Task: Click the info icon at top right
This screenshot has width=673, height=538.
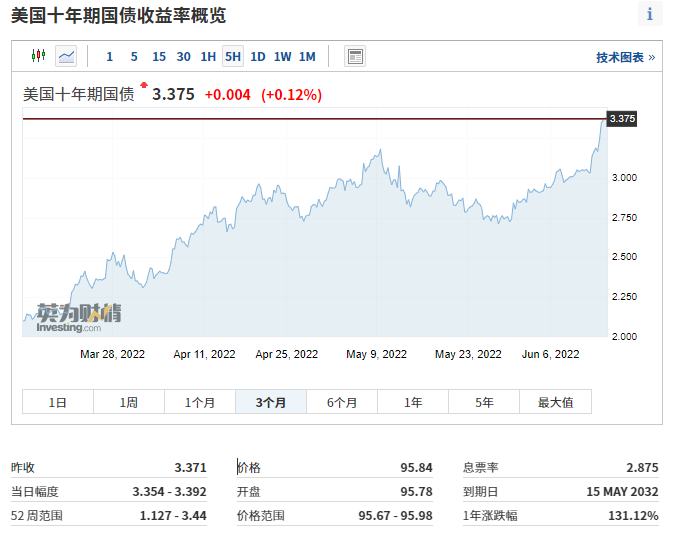Action: 650,14
